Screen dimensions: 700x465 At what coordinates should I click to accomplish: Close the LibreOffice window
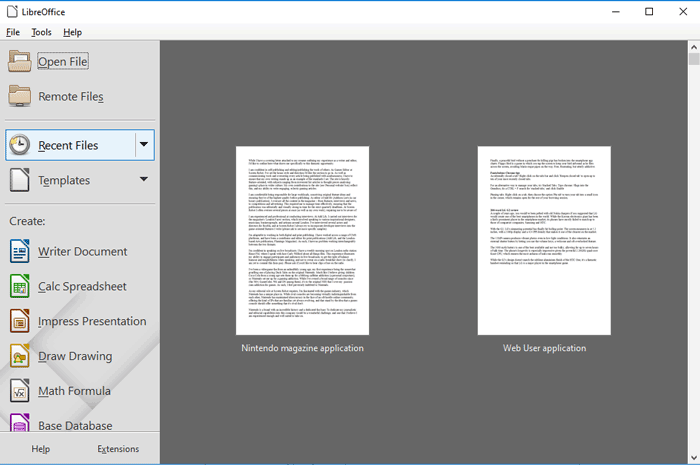683,12
